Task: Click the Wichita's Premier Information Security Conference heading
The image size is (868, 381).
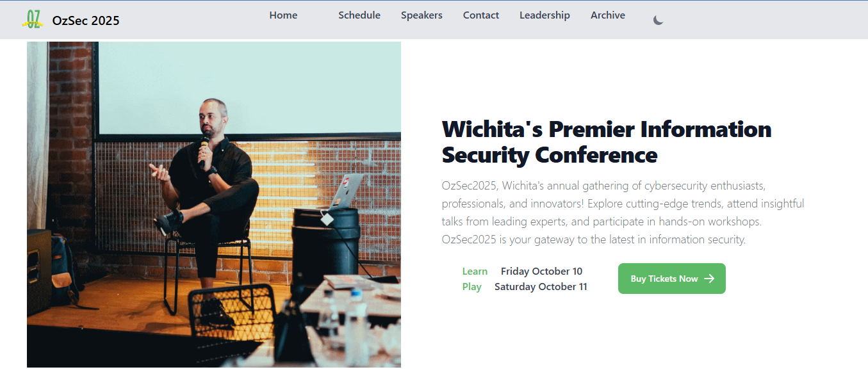Action: [x=607, y=142]
